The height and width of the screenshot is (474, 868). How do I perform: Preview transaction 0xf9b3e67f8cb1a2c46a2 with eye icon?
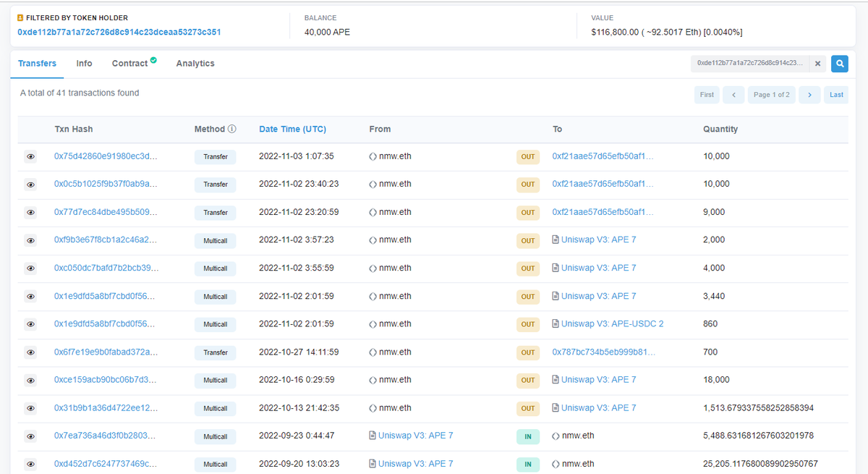pos(30,240)
